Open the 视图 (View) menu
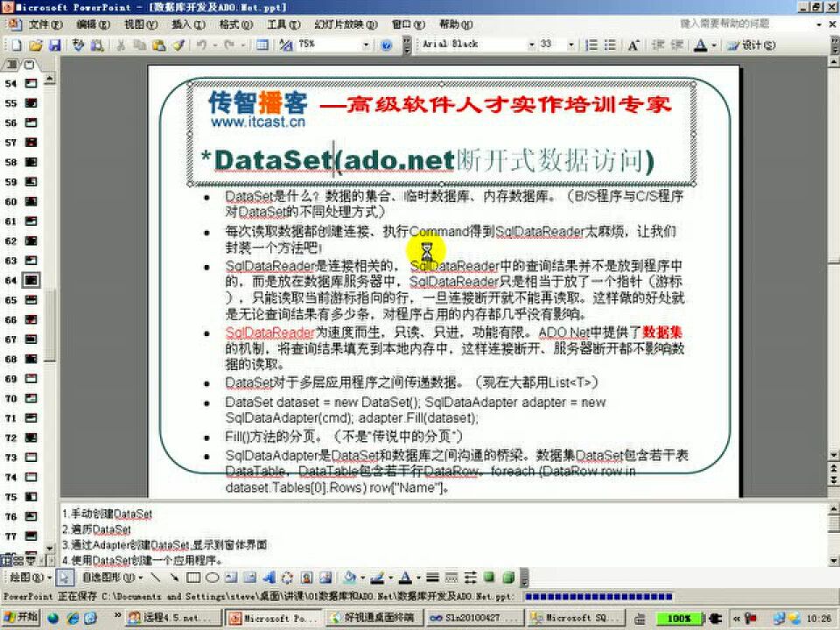This screenshot has width=840, height=630. point(141,24)
